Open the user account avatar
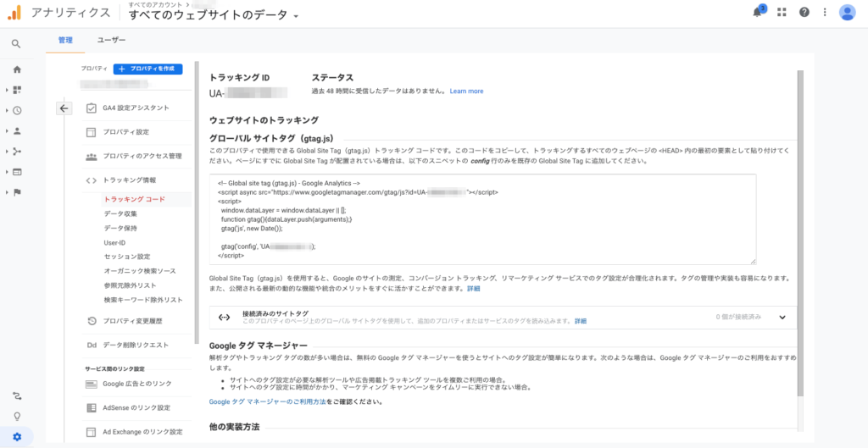This screenshot has width=868, height=448. [x=847, y=13]
